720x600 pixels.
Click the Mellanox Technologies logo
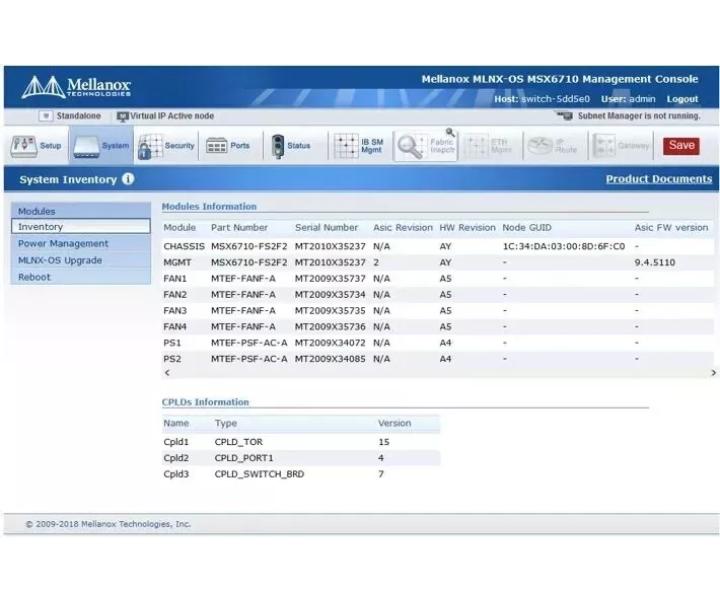tap(76, 87)
